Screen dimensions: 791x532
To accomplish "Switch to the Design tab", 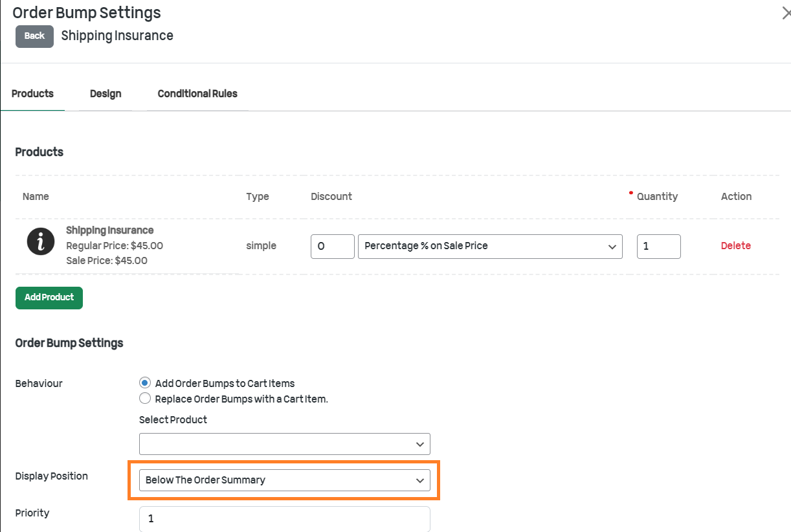I will 106,94.
